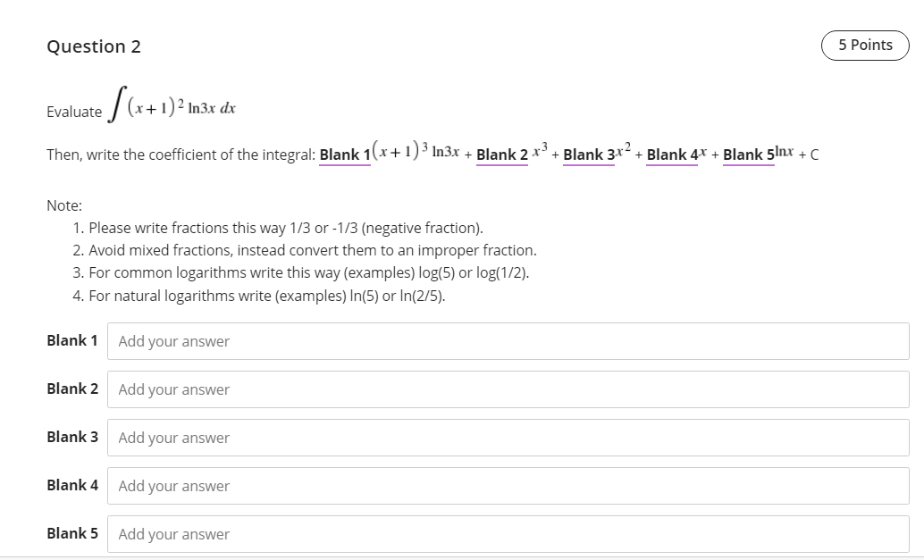The image size is (924, 560).
Task: Click the Question 2 heading
Action: point(93,46)
